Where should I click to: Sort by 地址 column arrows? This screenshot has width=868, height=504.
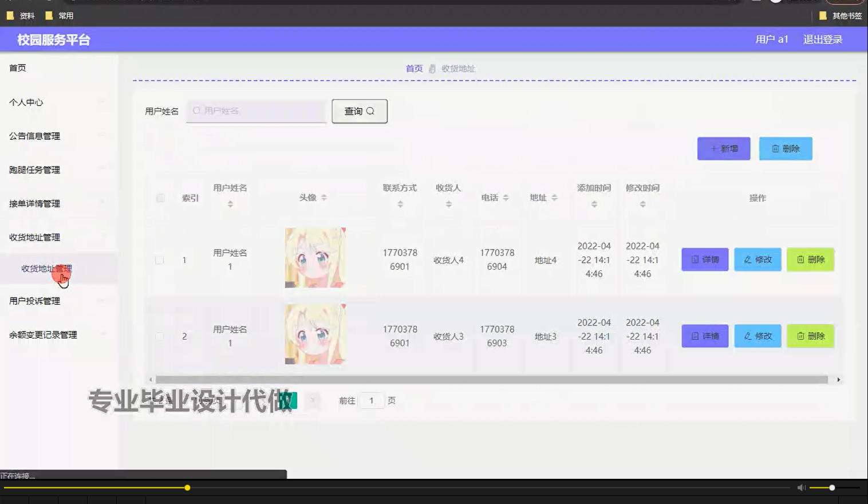click(x=554, y=198)
